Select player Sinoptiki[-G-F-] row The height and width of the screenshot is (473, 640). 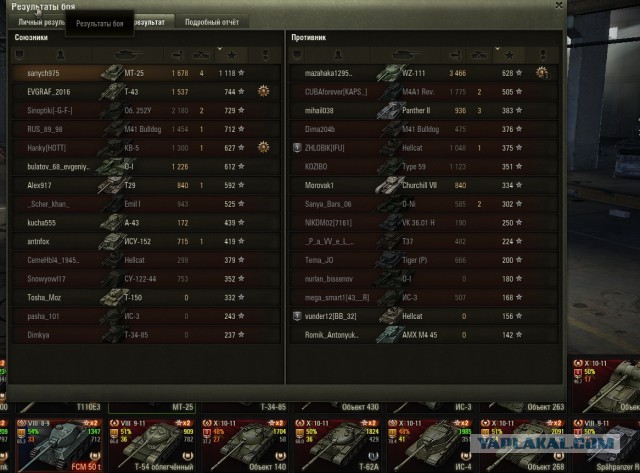[146, 111]
